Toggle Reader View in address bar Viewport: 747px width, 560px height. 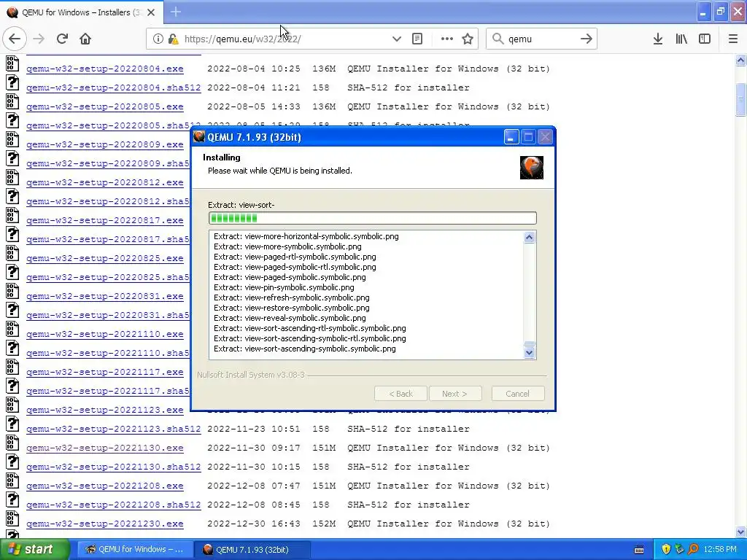[417, 39]
